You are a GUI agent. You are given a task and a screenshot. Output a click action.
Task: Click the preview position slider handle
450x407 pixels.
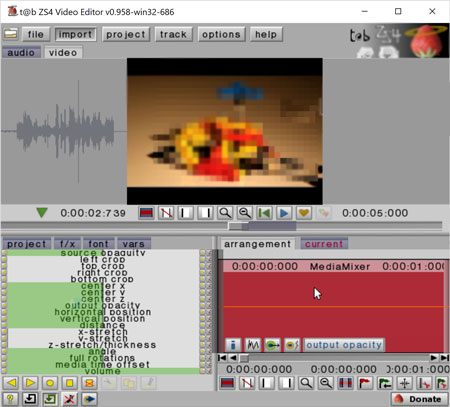coord(238,226)
